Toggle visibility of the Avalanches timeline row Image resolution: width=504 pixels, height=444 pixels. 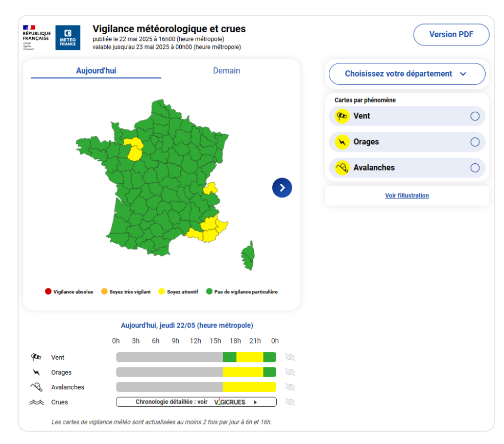pos(290,387)
